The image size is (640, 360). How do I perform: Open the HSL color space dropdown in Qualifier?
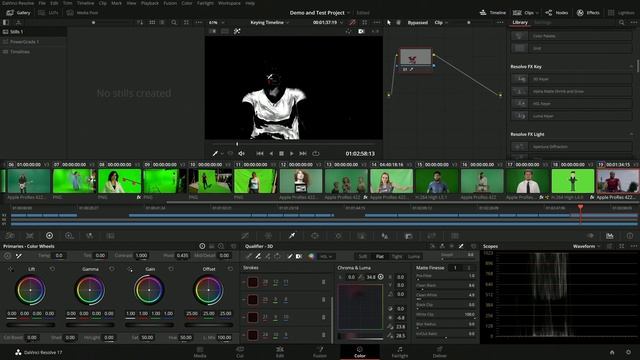(x=327, y=256)
